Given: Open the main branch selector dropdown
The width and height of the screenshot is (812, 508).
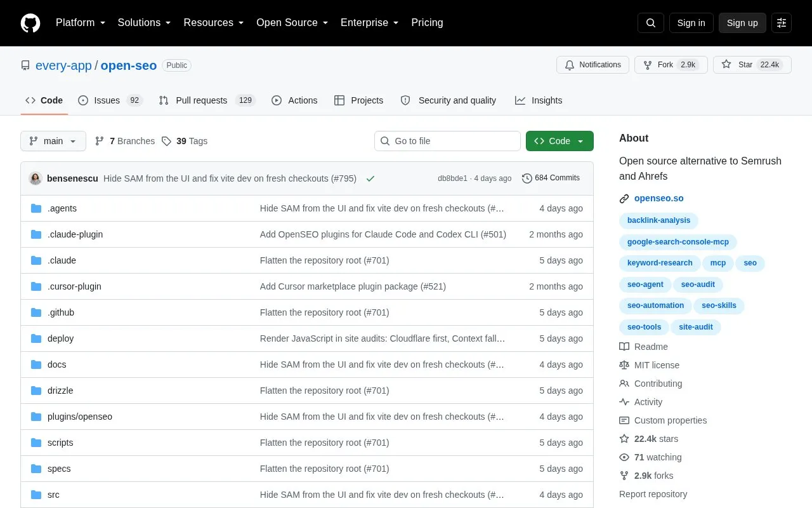Looking at the screenshot, I should (x=53, y=141).
